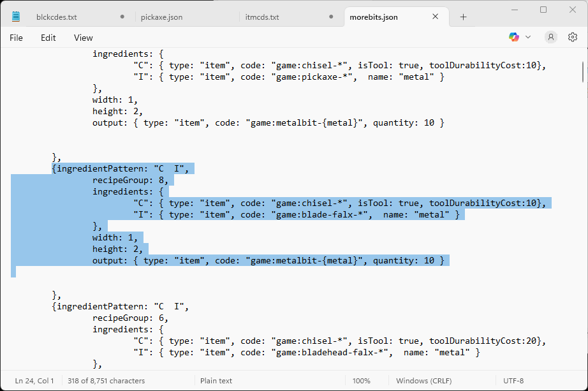Switch to the pickaxe.json tab

pyautogui.click(x=162, y=17)
